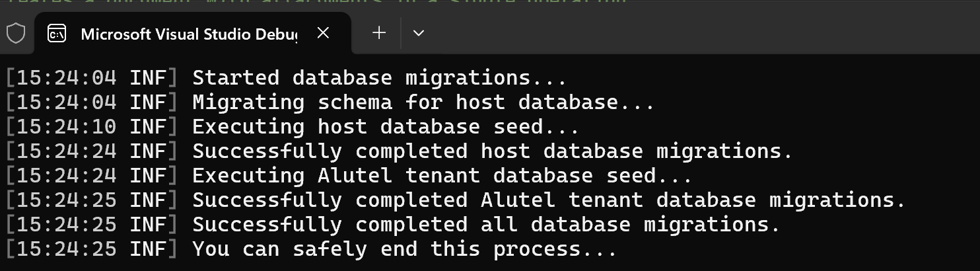
Task: Open a new tab with the plus button
Action: point(379,33)
